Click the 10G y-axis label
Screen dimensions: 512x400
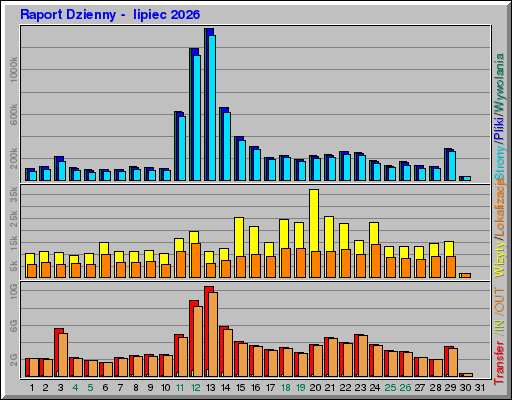(x=13, y=291)
